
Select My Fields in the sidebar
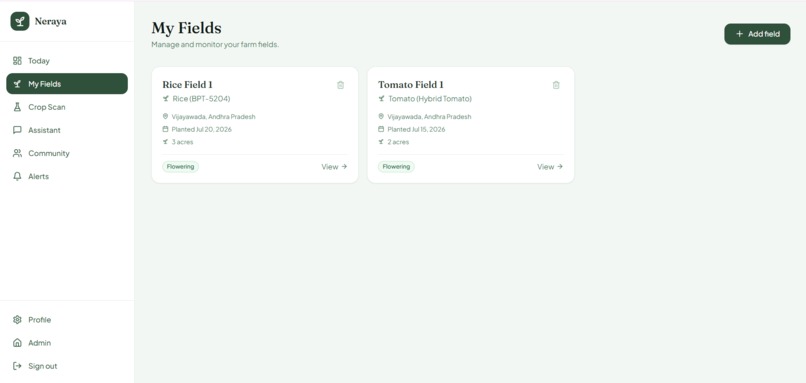[x=67, y=84]
